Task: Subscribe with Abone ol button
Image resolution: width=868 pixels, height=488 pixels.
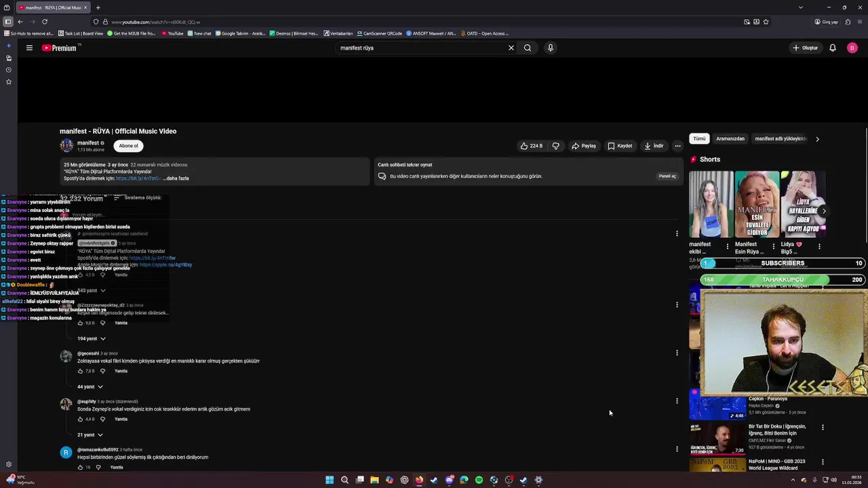Action: pos(128,146)
